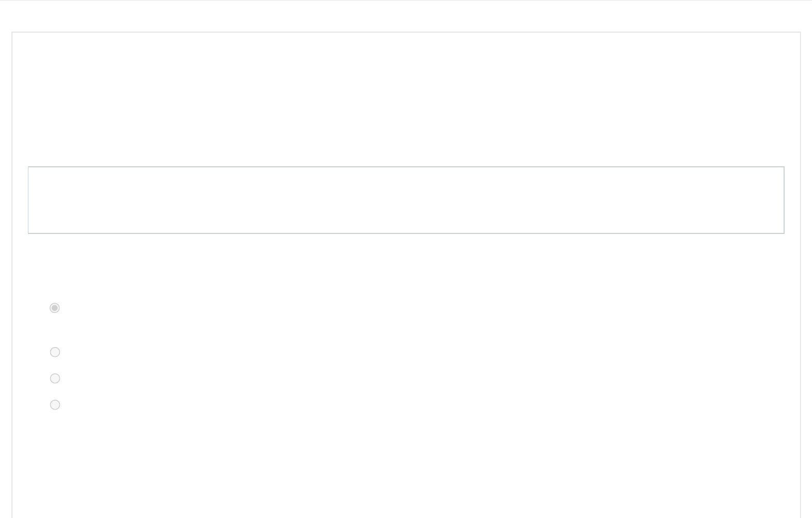The height and width of the screenshot is (518, 812).
Task: Choose the last radio option in the list
Action: tap(55, 405)
